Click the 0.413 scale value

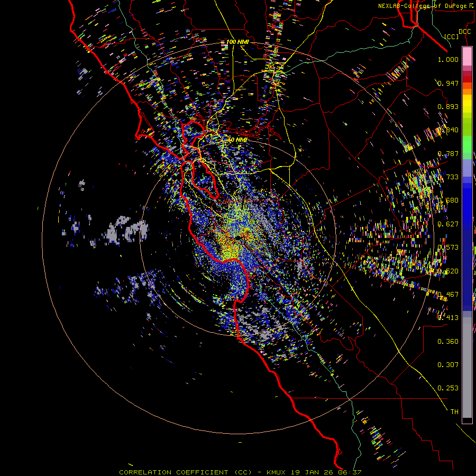click(448, 318)
